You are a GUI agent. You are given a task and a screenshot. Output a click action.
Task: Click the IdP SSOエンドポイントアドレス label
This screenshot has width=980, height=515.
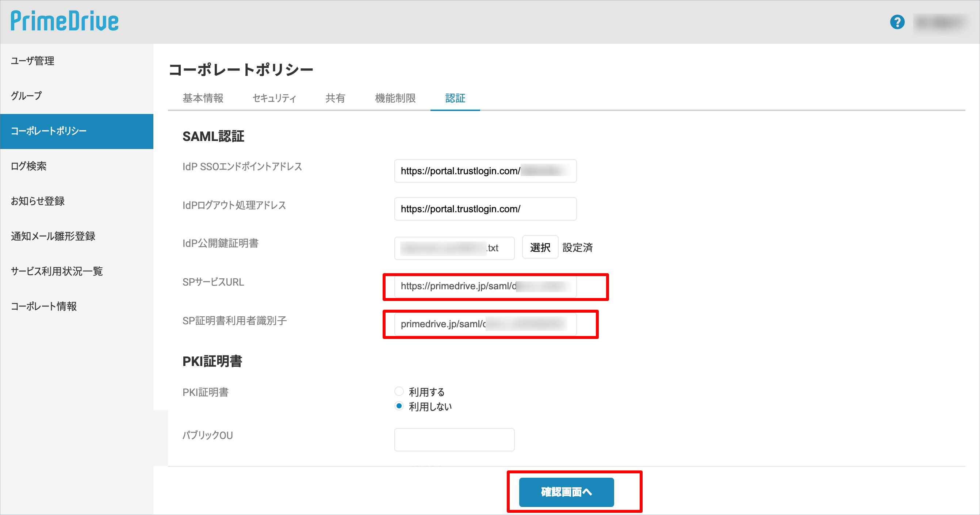[x=242, y=167]
